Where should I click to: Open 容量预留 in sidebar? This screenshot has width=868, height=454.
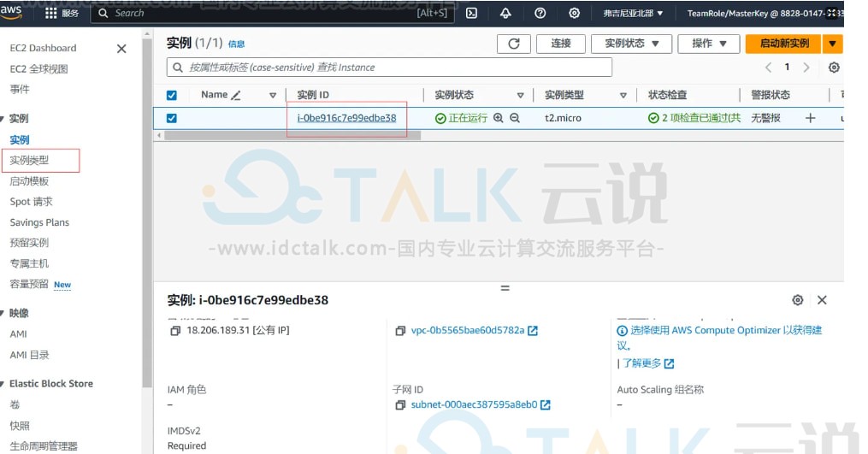coord(29,284)
